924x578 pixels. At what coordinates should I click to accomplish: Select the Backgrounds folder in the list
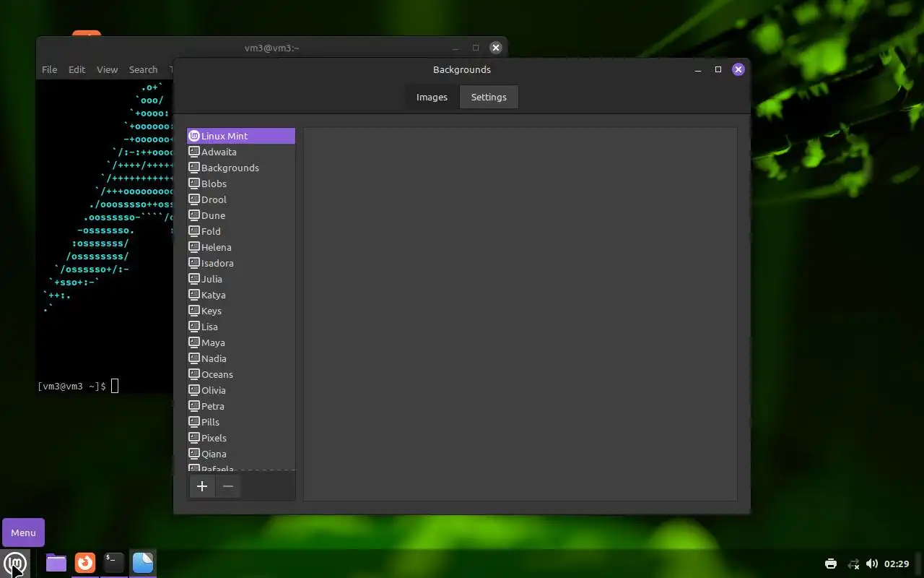pyautogui.click(x=241, y=168)
